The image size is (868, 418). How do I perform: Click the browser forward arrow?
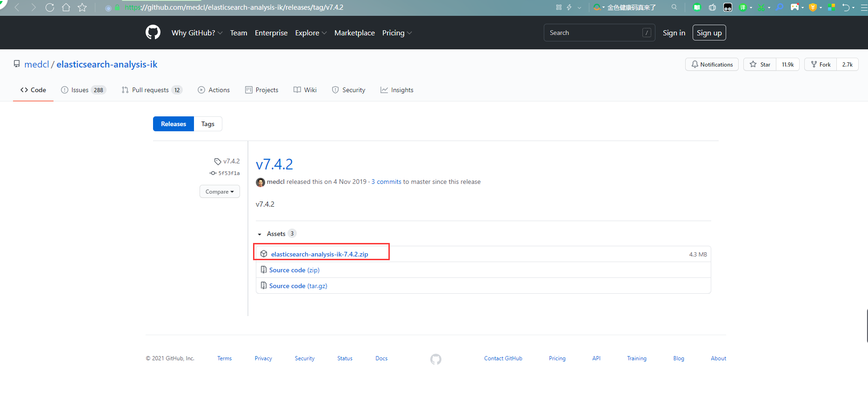point(33,7)
